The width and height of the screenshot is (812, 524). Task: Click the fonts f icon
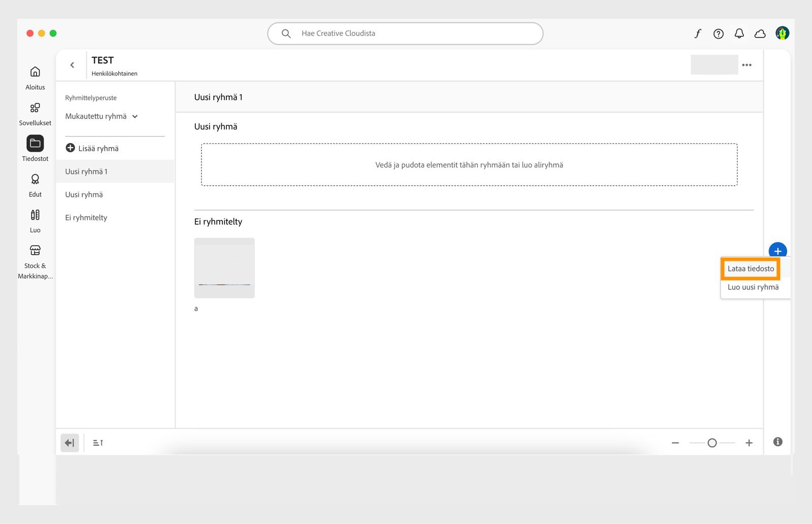(698, 33)
